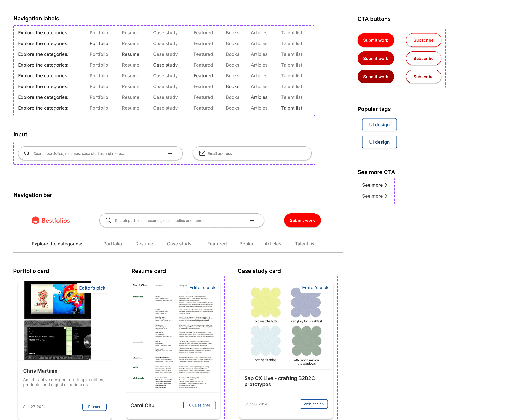Screen dimensions: 505x420
Task: Click chevron beside first See more
Action: pos(386,185)
